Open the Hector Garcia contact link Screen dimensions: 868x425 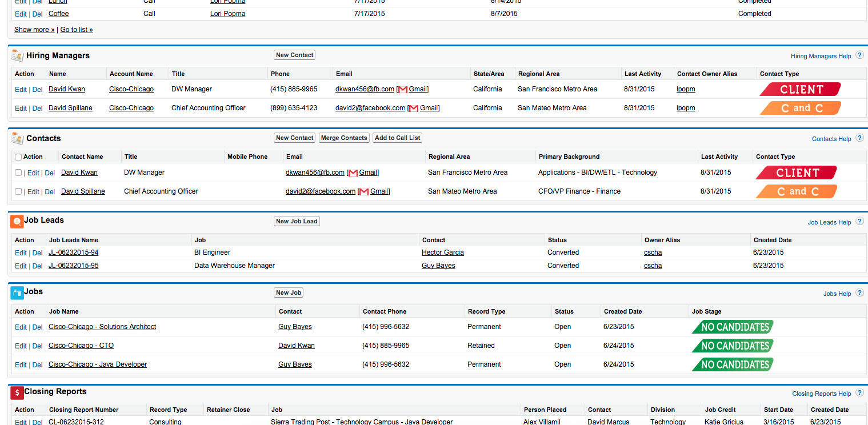(x=443, y=252)
